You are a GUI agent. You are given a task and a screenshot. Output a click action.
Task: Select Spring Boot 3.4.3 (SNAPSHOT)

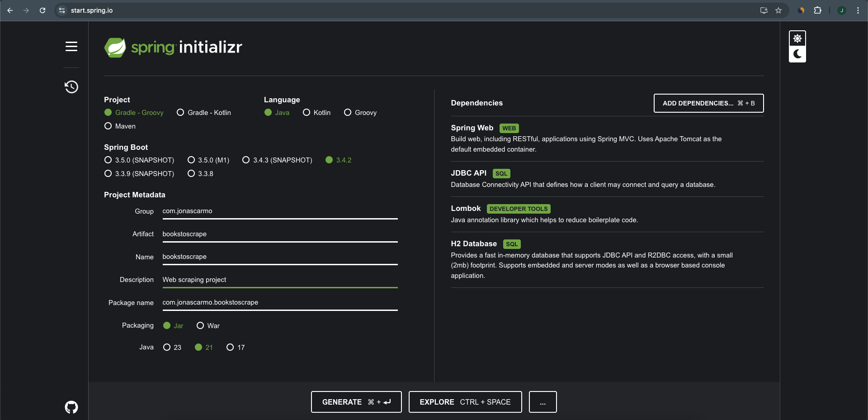tap(277, 160)
